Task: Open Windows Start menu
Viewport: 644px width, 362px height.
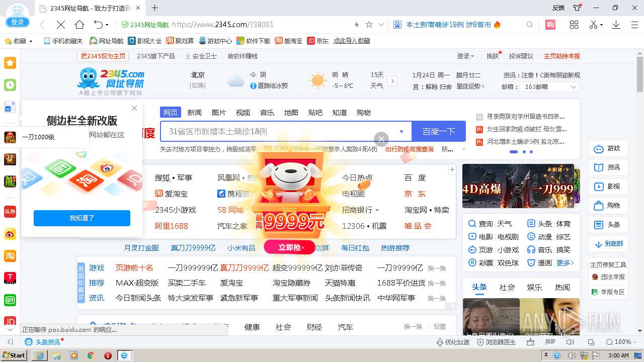Action: pyautogui.click(x=14, y=355)
